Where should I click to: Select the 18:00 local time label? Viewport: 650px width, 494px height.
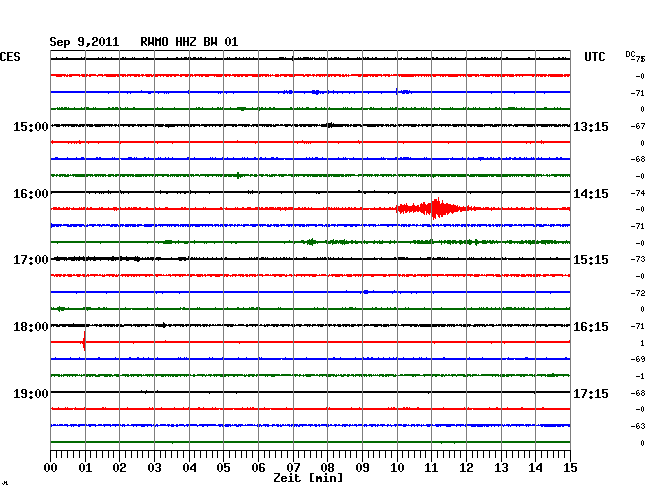pyautogui.click(x=31, y=327)
